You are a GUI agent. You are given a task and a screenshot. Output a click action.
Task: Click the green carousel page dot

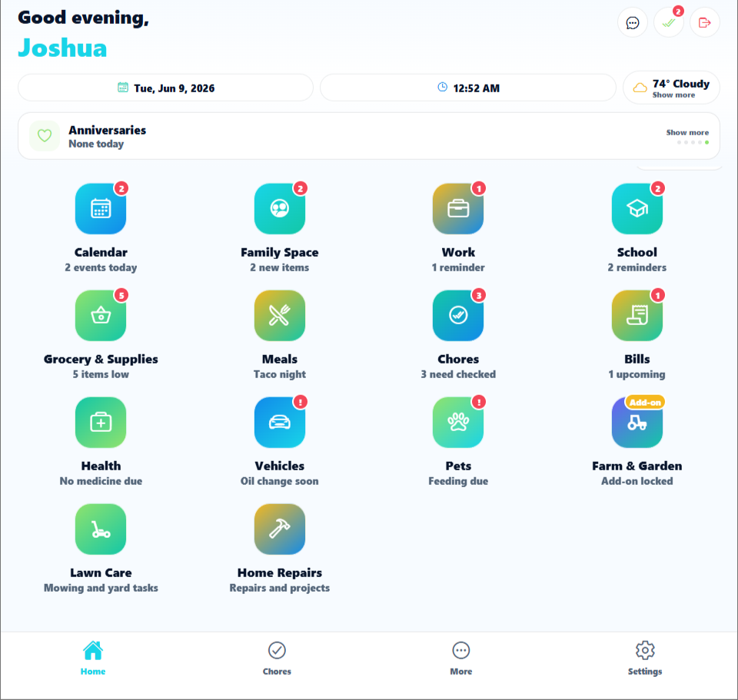coord(706,143)
